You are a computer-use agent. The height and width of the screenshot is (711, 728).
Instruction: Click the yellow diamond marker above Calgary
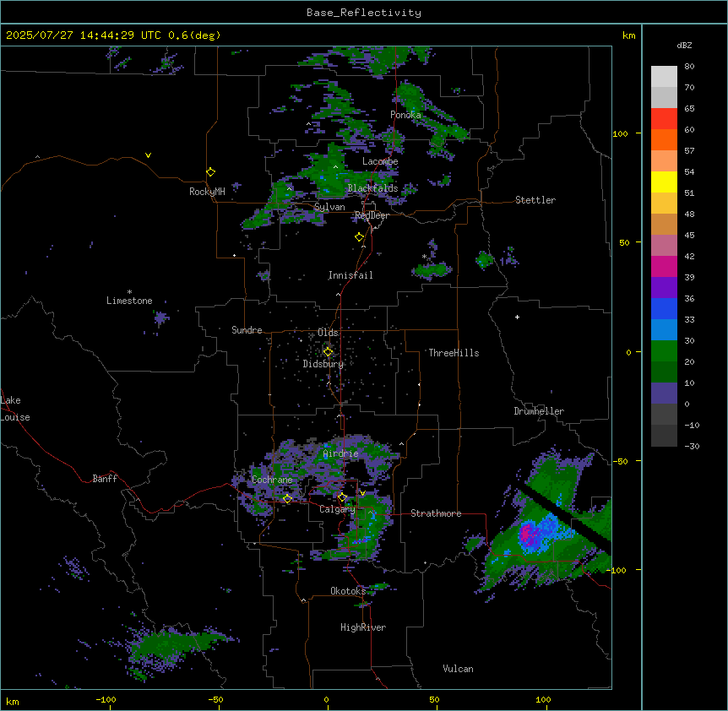pyautogui.click(x=342, y=497)
